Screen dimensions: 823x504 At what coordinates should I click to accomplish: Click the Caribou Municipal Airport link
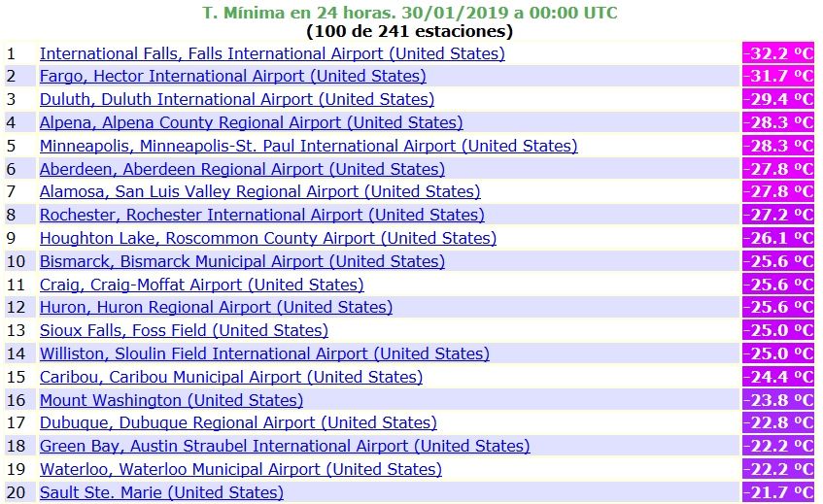pos(231,377)
